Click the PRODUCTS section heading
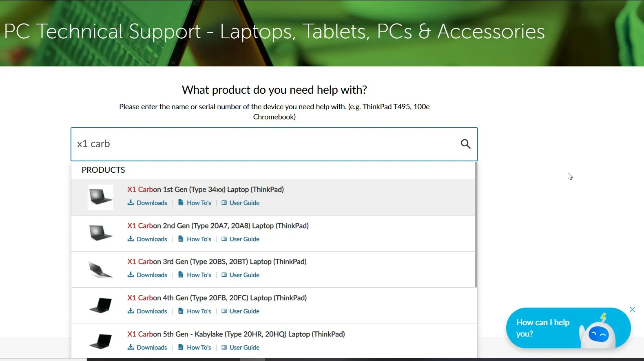This screenshot has width=644, height=361. point(103,170)
